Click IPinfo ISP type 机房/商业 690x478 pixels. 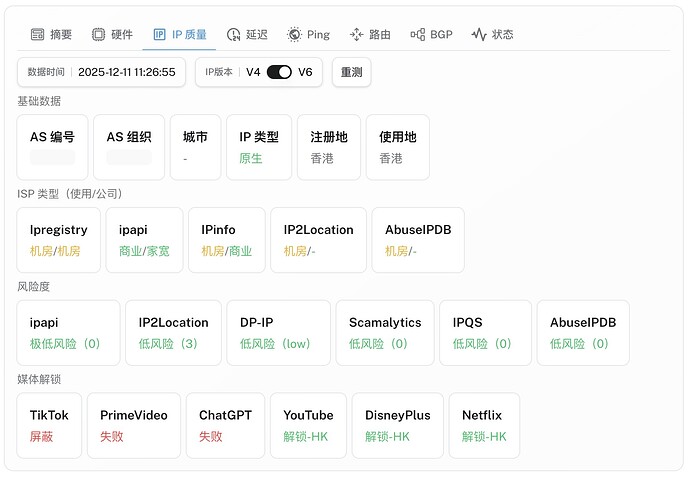pyautogui.click(x=227, y=251)
